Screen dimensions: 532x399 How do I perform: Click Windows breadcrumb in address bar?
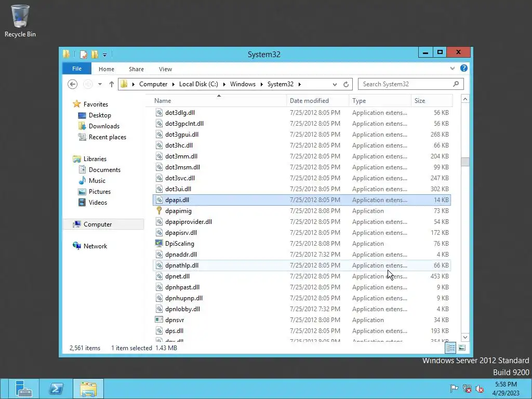tap(243, 84)
